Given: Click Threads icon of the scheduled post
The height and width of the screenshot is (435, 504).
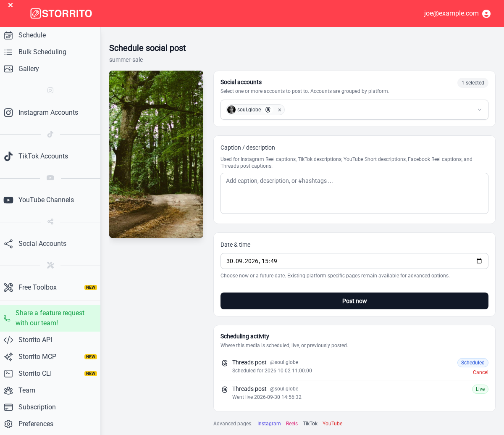Looking at the screenshot, I should 225,363.
